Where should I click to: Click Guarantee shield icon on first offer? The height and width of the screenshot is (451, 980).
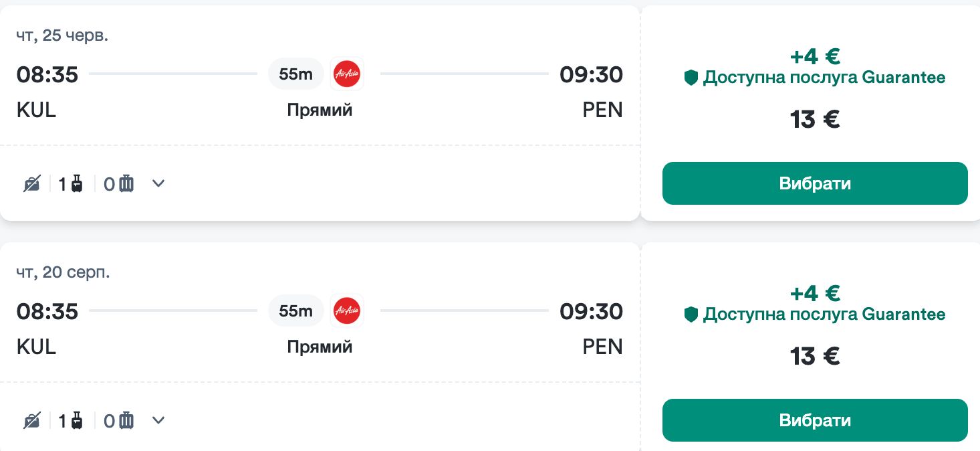point(691,78)
